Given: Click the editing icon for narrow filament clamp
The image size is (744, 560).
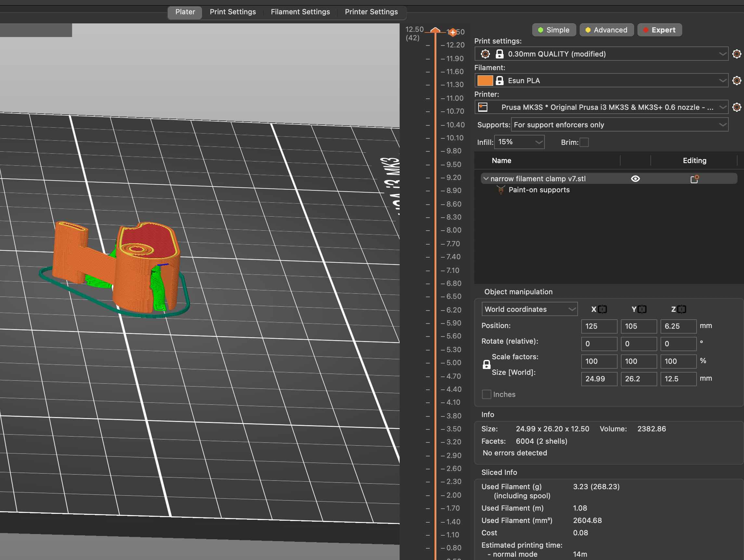Looking at the screenshot, I should coord(695,179).
